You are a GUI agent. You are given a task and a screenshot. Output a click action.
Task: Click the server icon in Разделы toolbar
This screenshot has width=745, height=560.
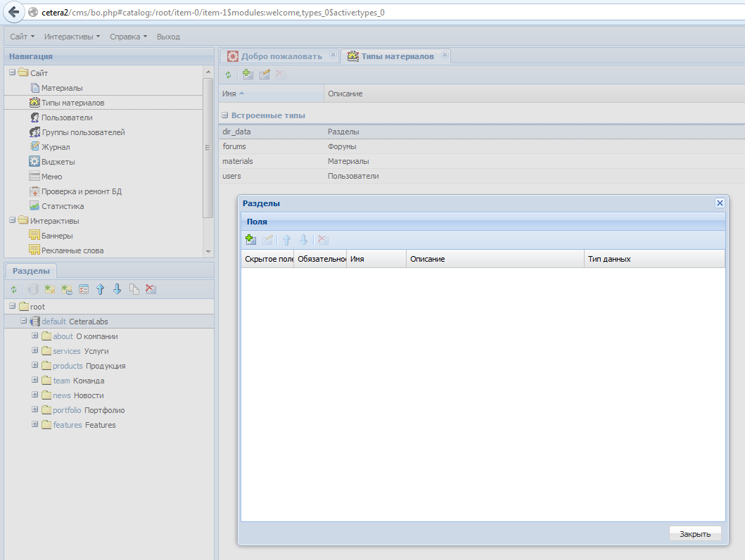pos(33,289)
